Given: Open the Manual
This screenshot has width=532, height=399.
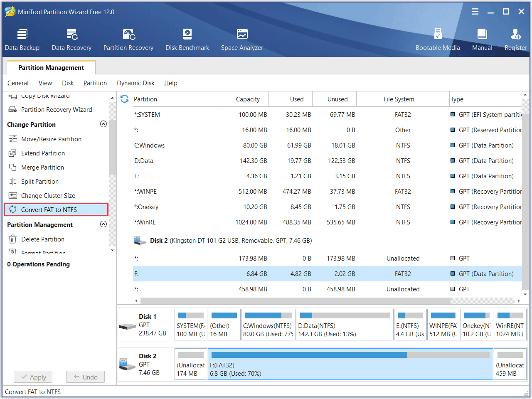Looking at the screenshot, I should [482, 40].
